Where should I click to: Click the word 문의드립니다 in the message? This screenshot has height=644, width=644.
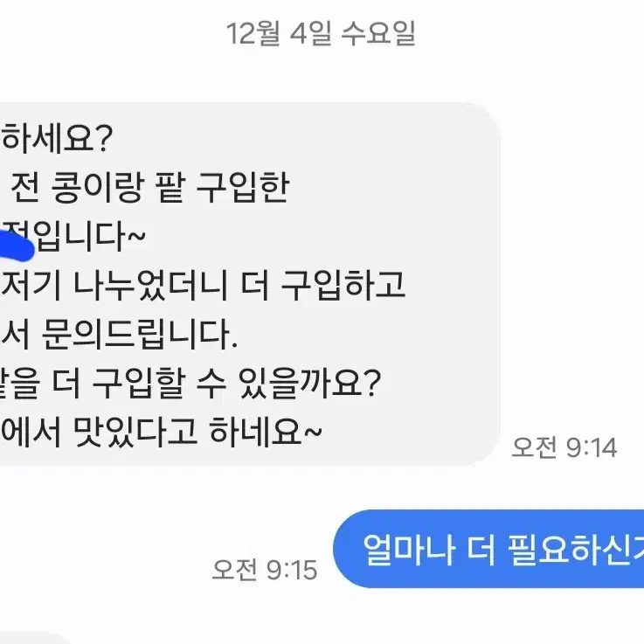click(140, 334)
